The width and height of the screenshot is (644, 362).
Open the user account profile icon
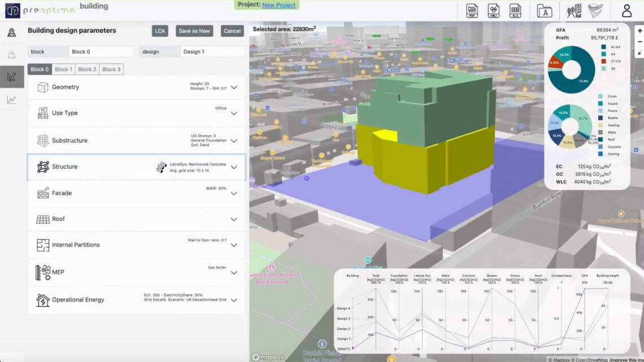(x=626, y=10)
